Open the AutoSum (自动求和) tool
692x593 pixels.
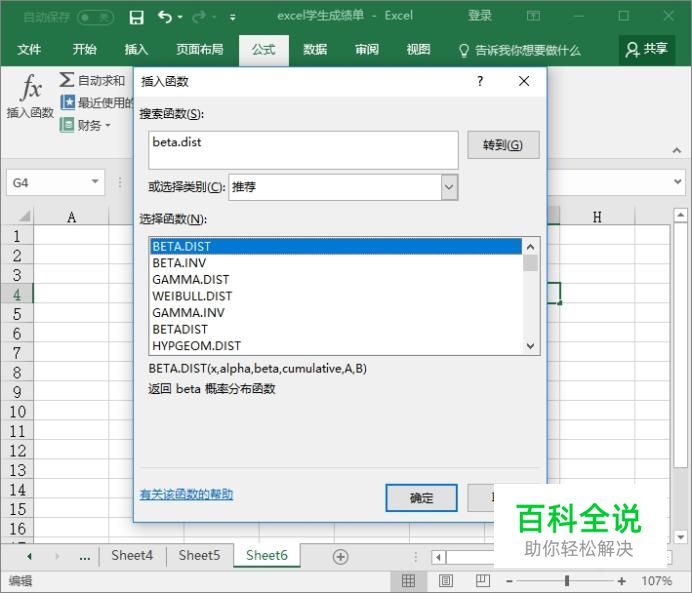[x=93, y=80]
